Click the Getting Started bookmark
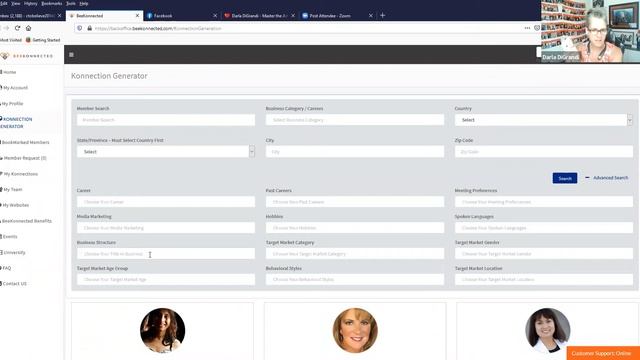The width and height of the screenshot is (640, 360). pos(43,40)
